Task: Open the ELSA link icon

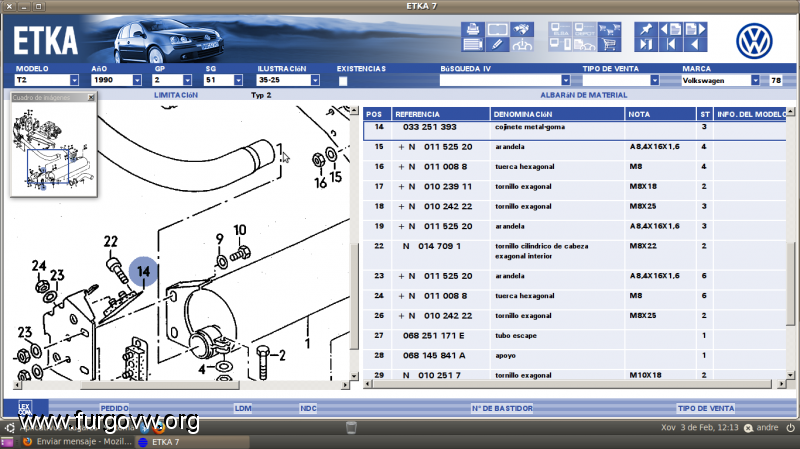Action: [x=561, y=30]
